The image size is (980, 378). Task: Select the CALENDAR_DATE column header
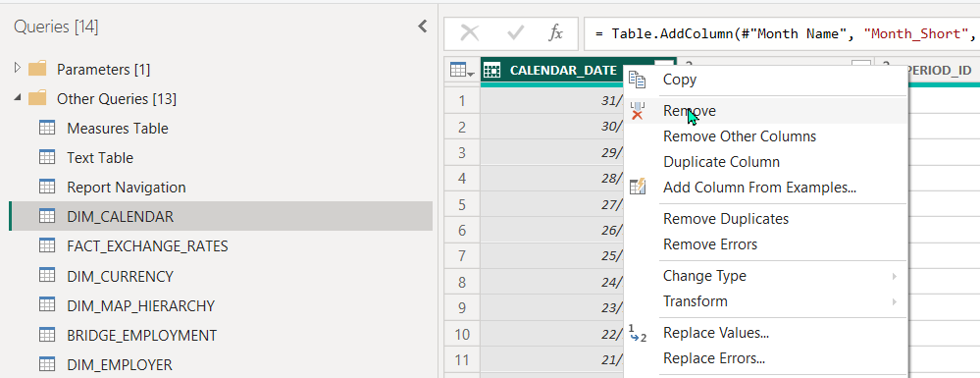[x=563, y=70]
